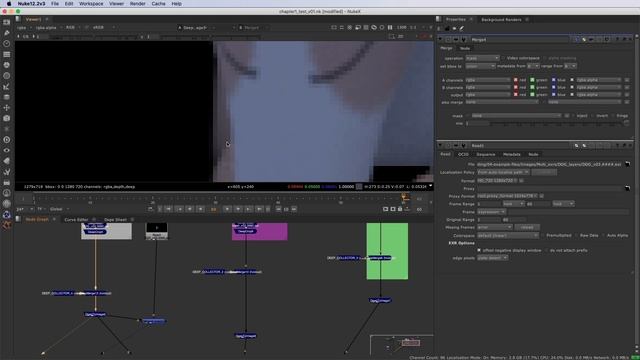Image resolution: width=640 pixels, height=360 pixels.
Task: Enable the mask invert checkbox
Action: tap(592, 116)
